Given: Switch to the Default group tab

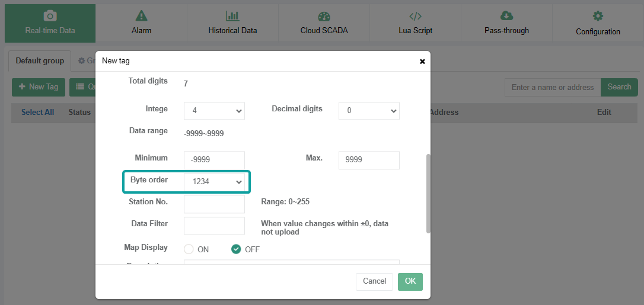Looking at the screenshot, I should click(40, 61).
